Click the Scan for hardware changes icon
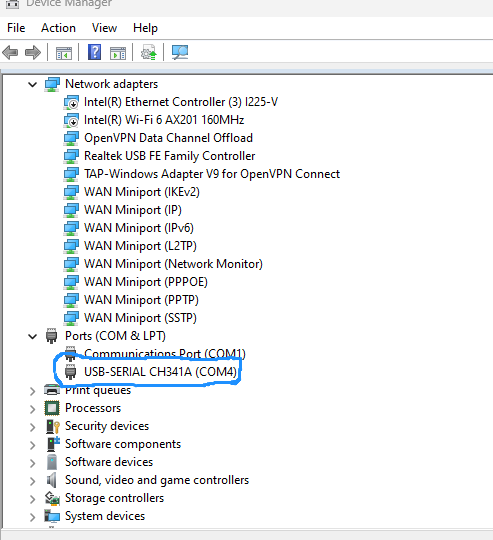 [x=180, y=52]
